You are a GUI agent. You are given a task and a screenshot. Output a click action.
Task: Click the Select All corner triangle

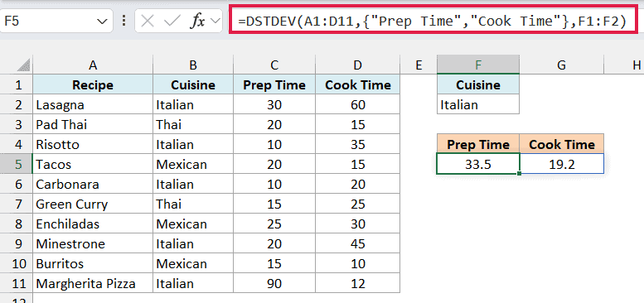tap(23, 65)
